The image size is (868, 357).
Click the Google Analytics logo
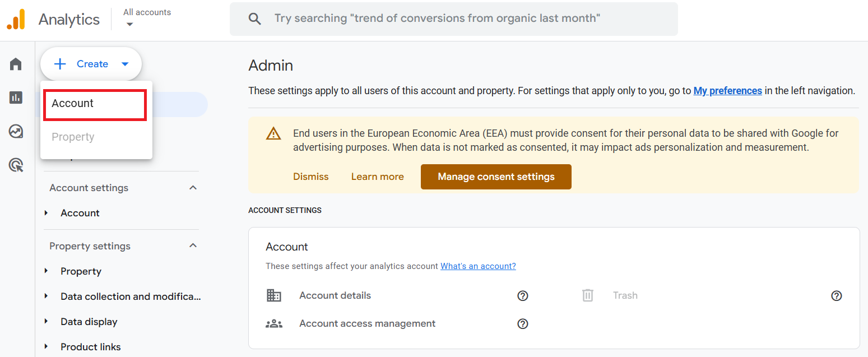click(x=16, y=20)
